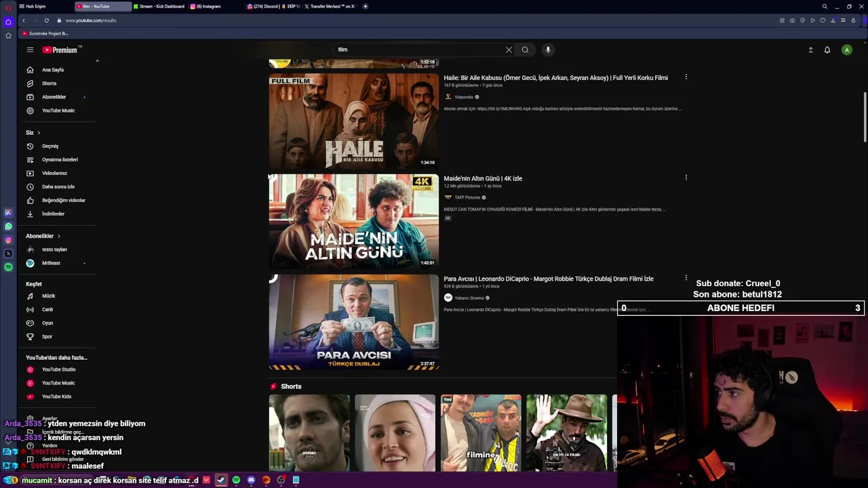Open the 'filmine' Shorts thumbnail
This screenshot has height=488, width=868.
coord(481,433)
